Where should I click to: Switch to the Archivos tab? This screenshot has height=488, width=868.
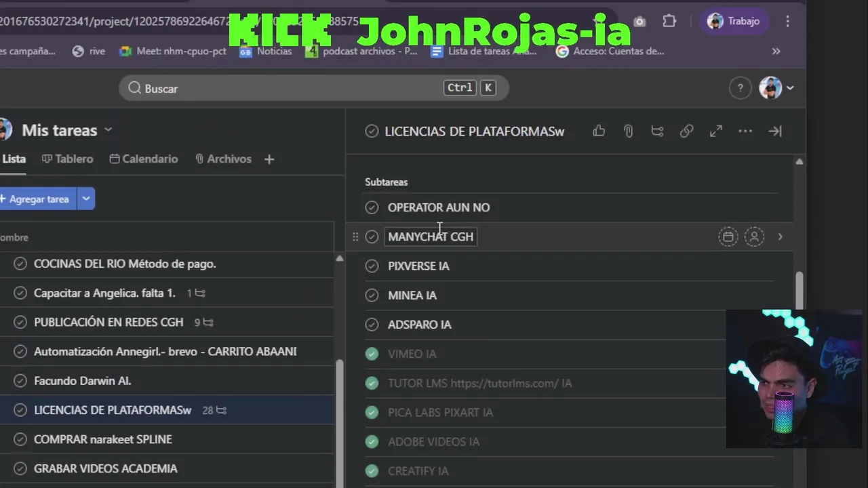223,159
